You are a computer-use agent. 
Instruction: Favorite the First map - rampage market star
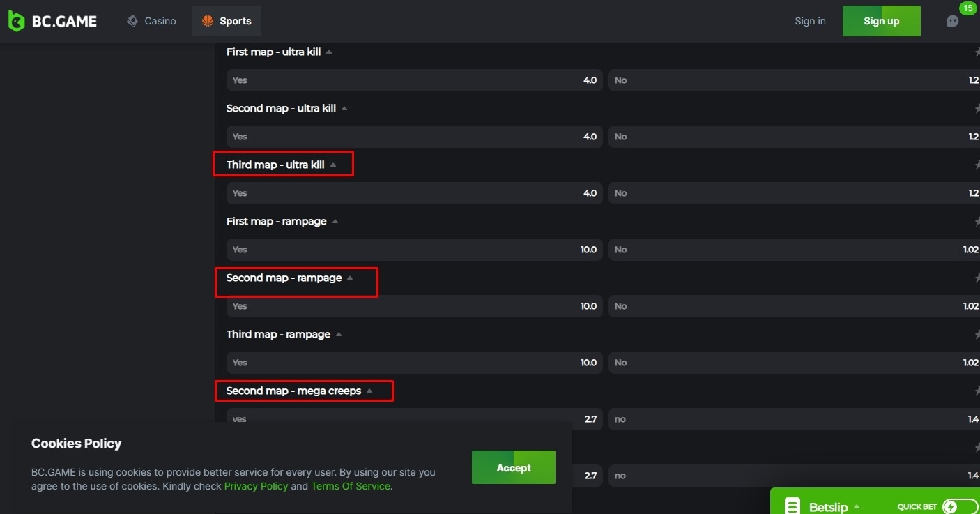pyautogui.click(x=977, y=222)
